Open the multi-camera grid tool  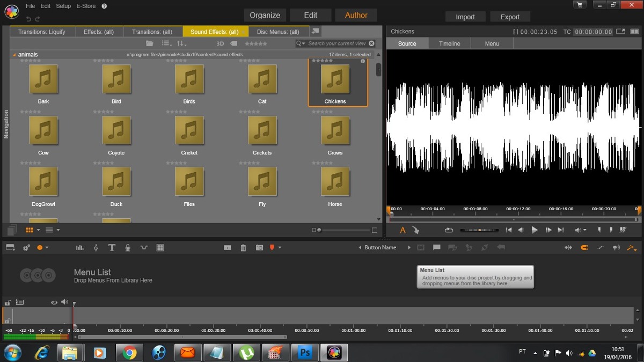[160, 247]
